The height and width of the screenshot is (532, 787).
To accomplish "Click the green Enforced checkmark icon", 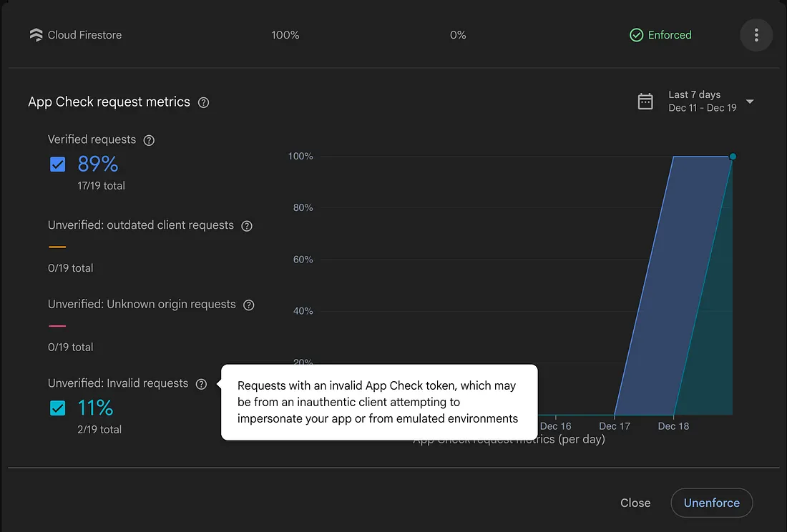I will tap(637, 35).
